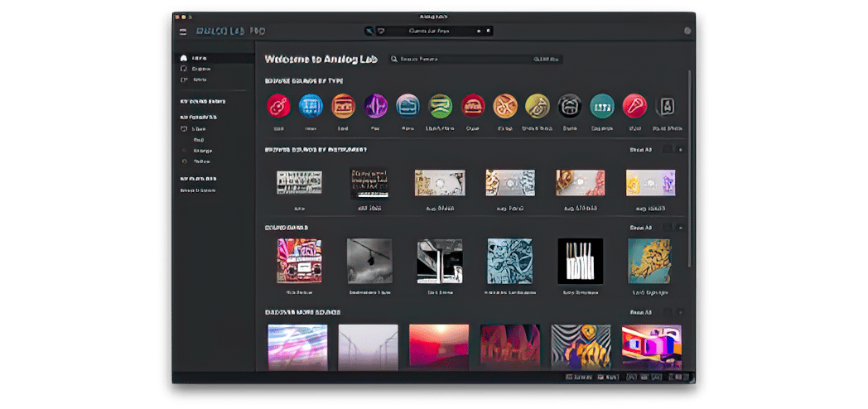Click Show All for sound banks row

point(640,227)
